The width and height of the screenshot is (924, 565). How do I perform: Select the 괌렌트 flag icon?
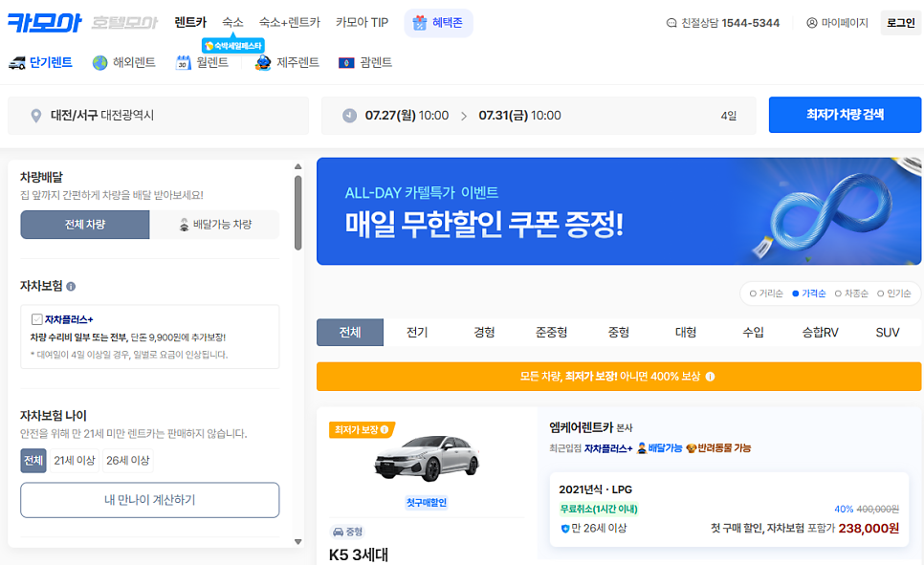346,63
